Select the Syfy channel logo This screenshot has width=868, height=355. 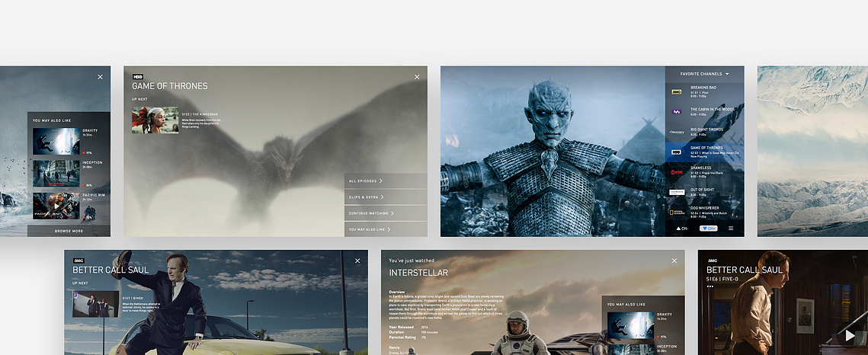tap(677, 112)
